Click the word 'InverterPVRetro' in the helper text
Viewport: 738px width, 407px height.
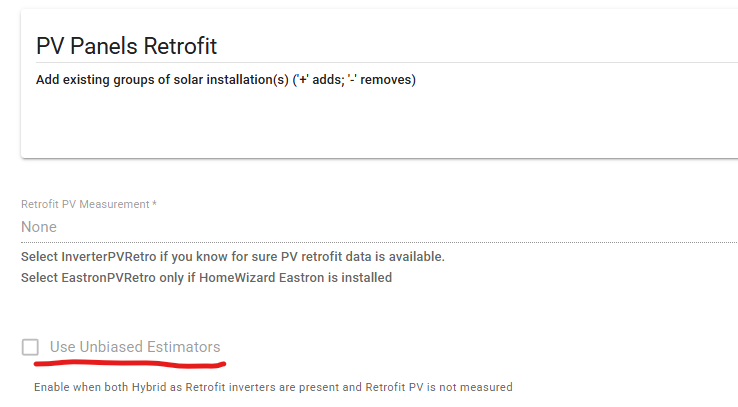coord(109,257)
